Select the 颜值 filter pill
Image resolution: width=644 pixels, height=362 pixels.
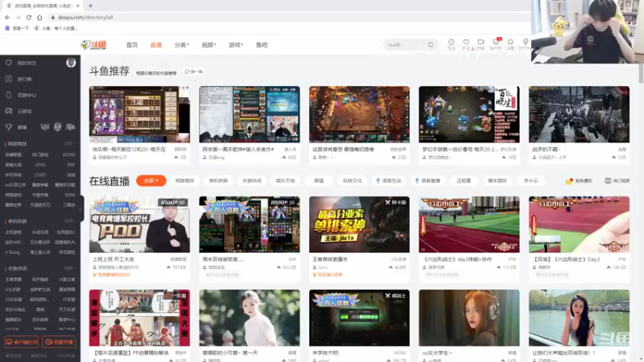(x=319, y=180)
